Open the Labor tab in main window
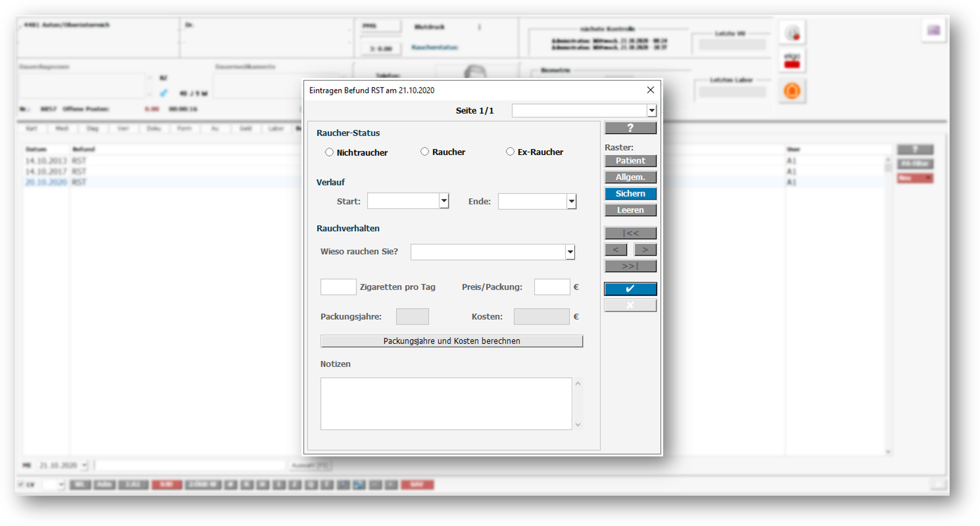Screen dimensions: 980x526 click(276, 128)
